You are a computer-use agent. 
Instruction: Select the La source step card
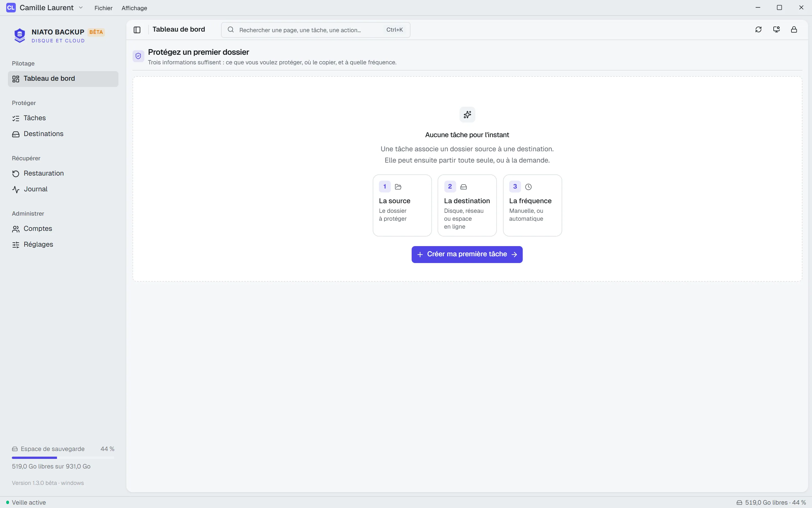pos(402,205)
